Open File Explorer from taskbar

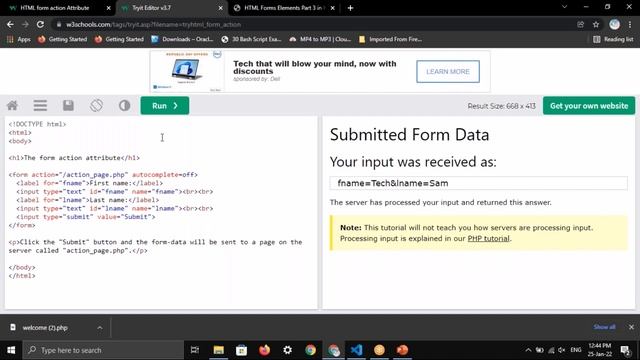point(219,350)
